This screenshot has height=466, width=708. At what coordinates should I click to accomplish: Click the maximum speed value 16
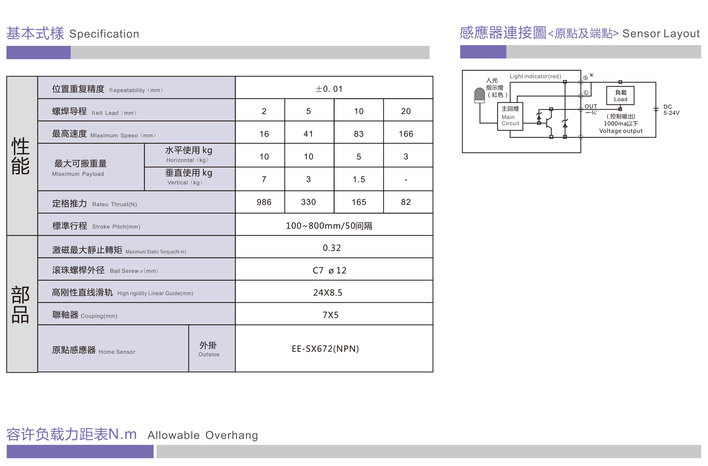coord(264,134)
